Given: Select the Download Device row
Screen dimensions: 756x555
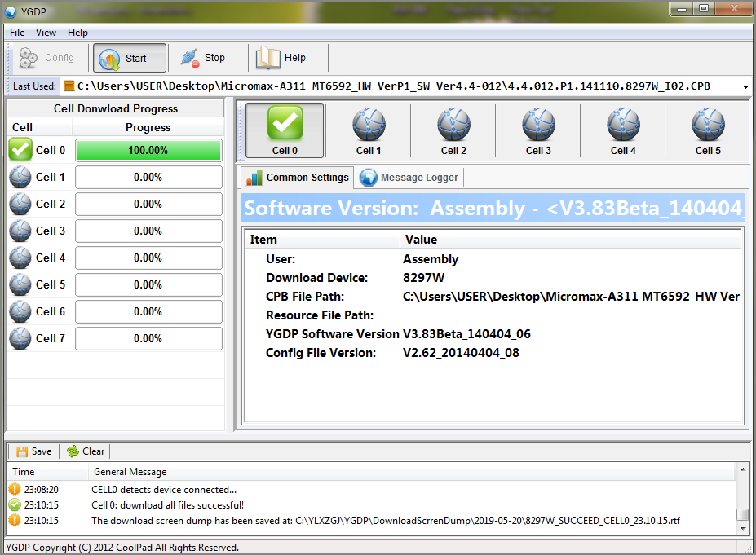Looking at the screenshot, I should (493, 278).
